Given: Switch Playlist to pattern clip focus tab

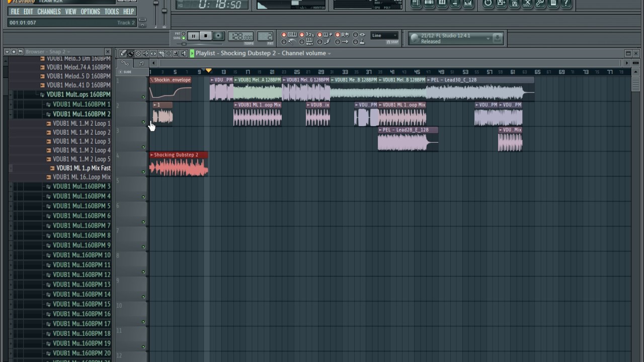Looking at the screenshot, I should [x=141, y=63].
